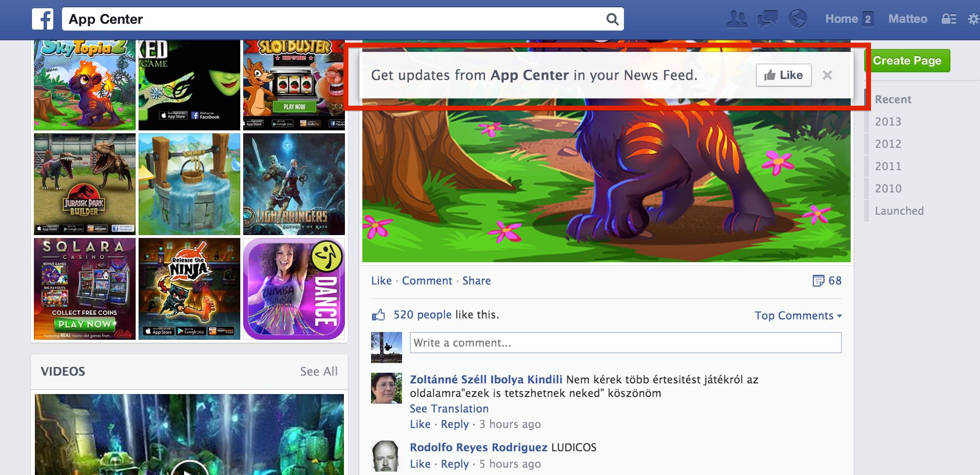Click the green Create Page button
This screenshot has height=475, width=980.
907,61
